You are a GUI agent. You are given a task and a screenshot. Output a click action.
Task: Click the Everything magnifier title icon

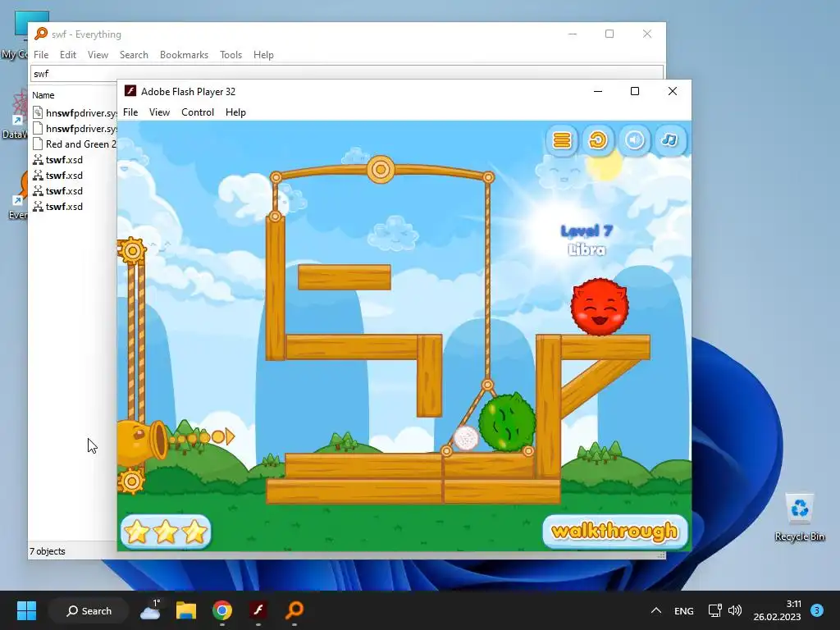click(x=41, y=34)
